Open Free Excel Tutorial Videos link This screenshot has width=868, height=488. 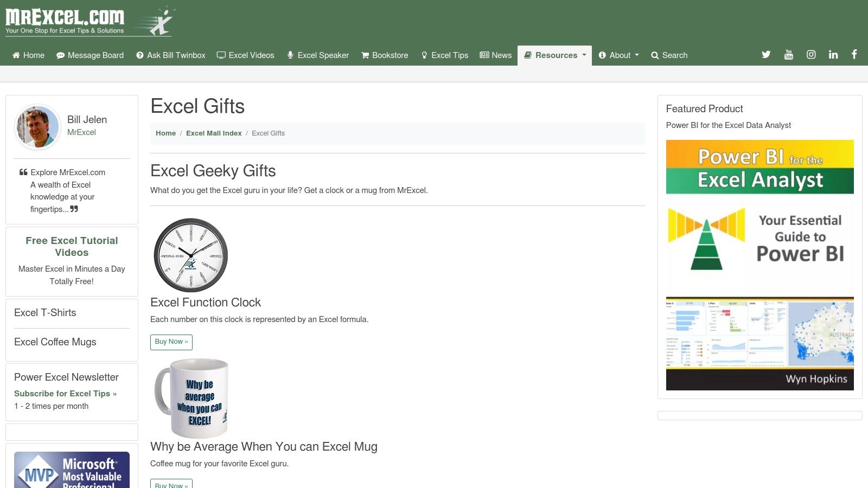[72, 246]
